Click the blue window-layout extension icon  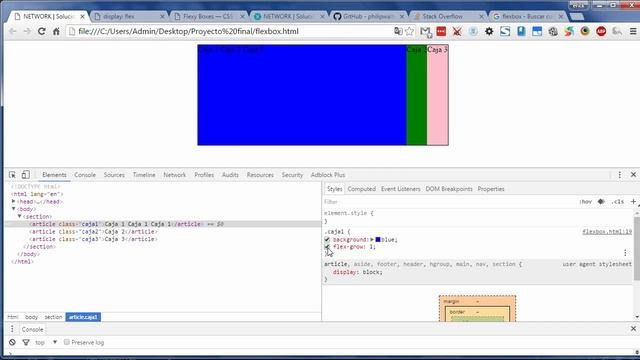(x=537, y=31)
